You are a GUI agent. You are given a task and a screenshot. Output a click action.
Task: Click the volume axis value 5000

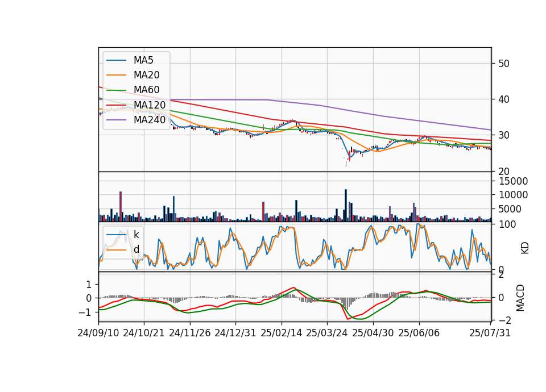pos(510,209)
